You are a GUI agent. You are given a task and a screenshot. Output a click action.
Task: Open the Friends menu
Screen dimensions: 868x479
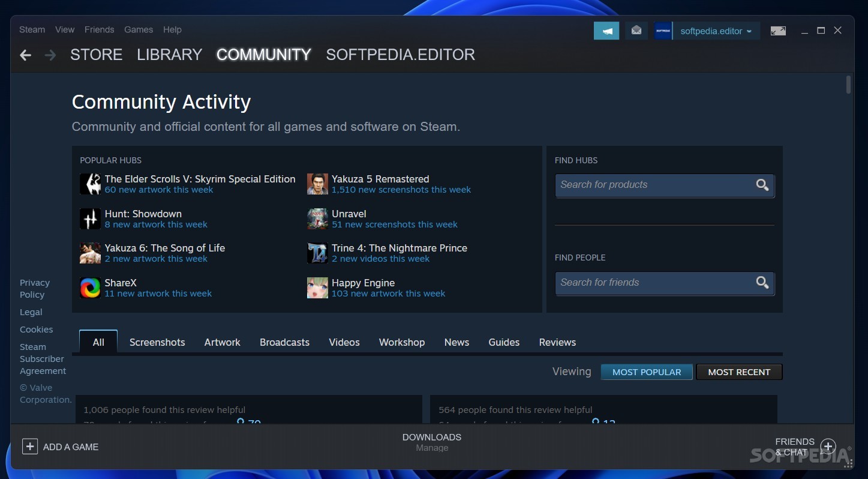pos(99,29)
